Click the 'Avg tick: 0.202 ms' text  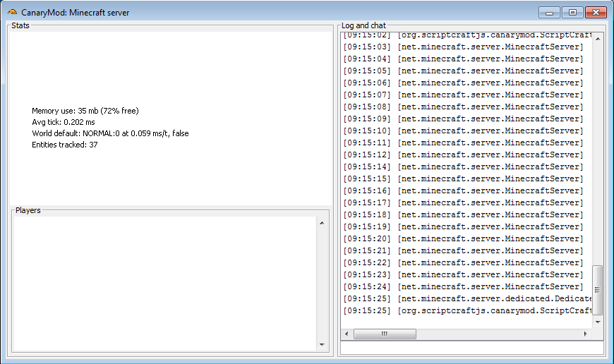pyautogui.click(x=64, y=122)
